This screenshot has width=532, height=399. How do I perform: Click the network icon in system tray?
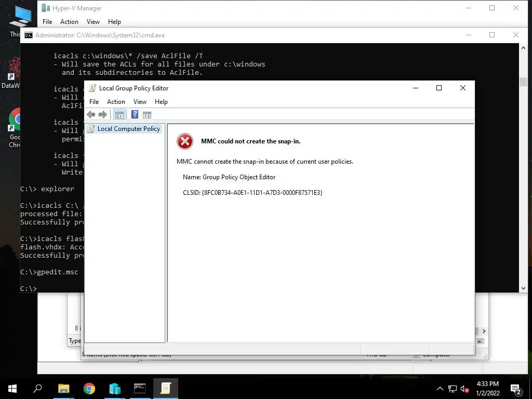(453, 389)
